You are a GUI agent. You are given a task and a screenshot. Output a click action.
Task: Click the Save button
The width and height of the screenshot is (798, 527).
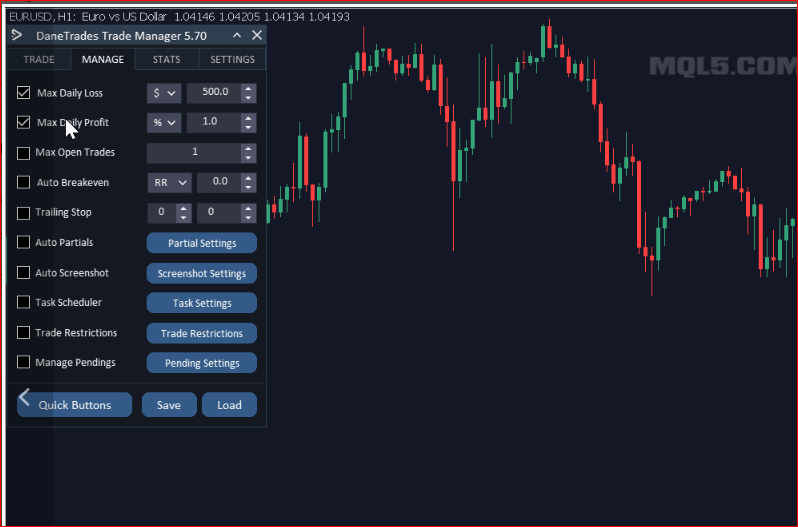click(x=169, y=405)
